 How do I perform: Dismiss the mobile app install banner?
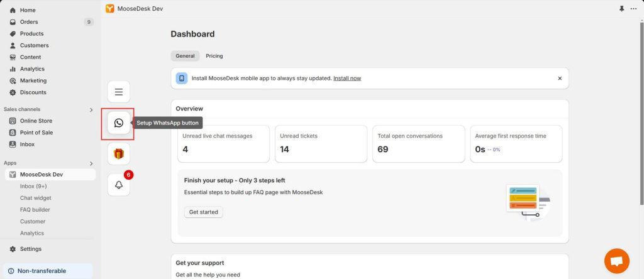559,79
